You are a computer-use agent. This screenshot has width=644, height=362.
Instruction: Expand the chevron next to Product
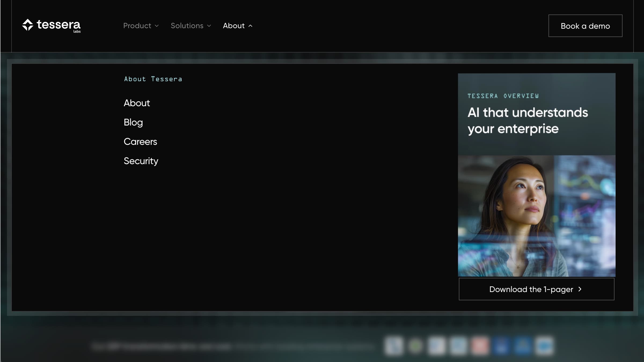pos(157,26)
